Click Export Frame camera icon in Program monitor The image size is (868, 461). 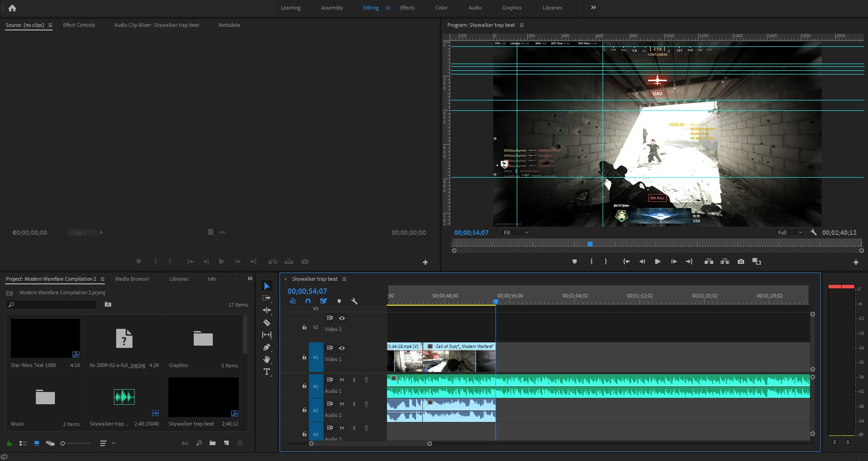click(x=741, y=262)
